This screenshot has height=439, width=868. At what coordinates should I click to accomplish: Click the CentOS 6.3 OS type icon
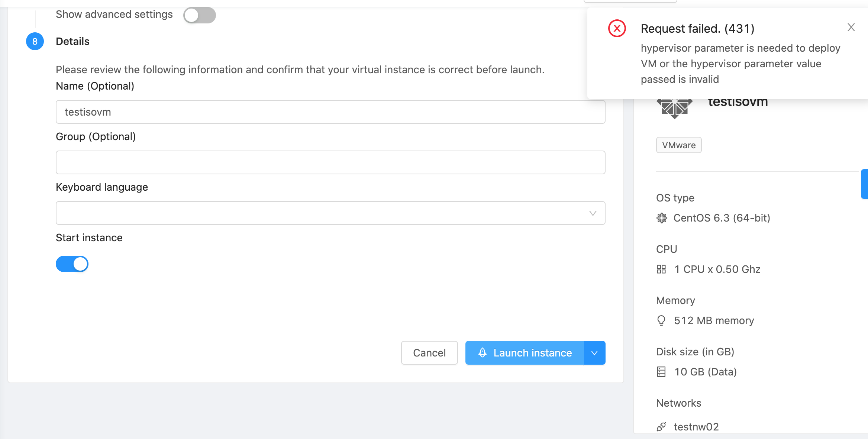coord(662,218)
